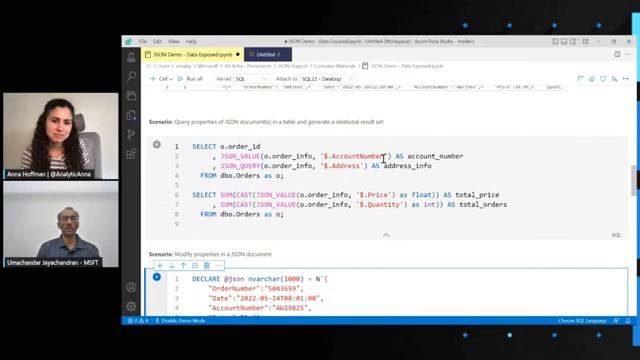Add a new cell from the cell toolbar plus icon
640x360 pixels.
pyautogui.click(x=160, y=266)
